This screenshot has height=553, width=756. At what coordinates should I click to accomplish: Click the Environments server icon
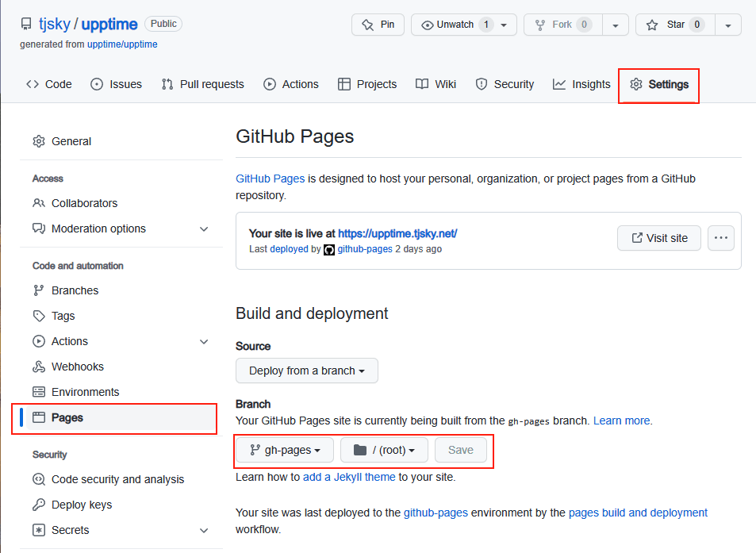[x=39, y=391]
